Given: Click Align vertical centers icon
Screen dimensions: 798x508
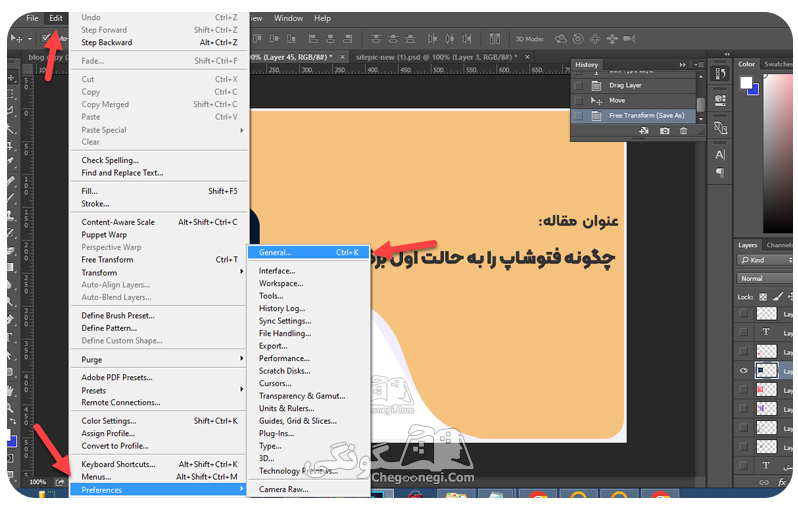Looking at the screenshot, I should [x=274, y=39].
